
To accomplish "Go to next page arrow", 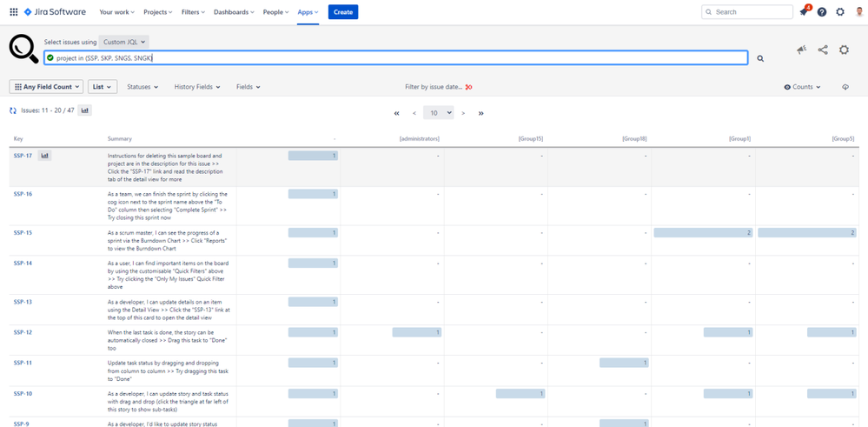I will (x=463, y=113).
